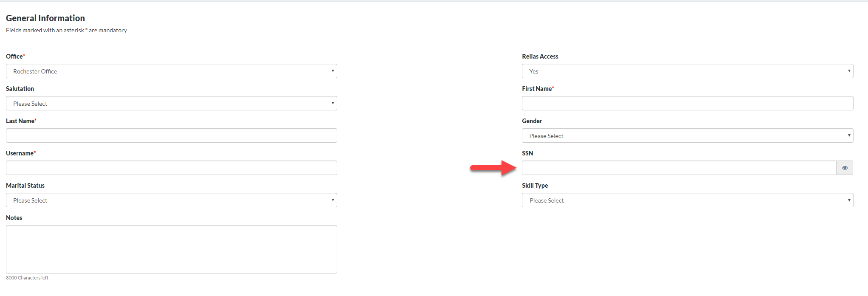Image resolution: width=868 pixels, height=296 pixels.
Task: Click the "Notes" label
Action: click(x=14, y=218)
